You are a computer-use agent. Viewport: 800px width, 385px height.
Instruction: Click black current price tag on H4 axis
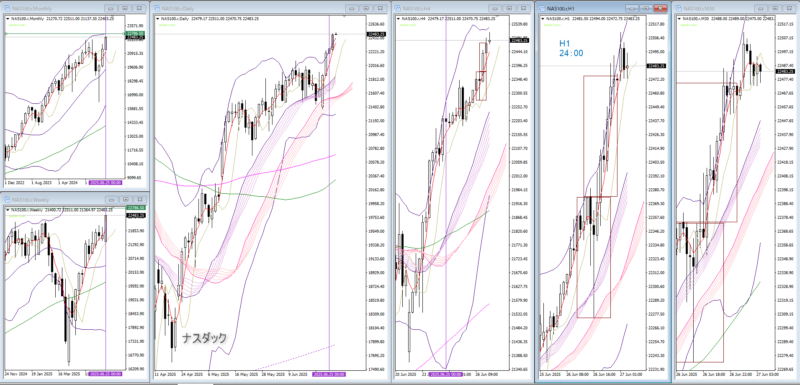[519, 40]
